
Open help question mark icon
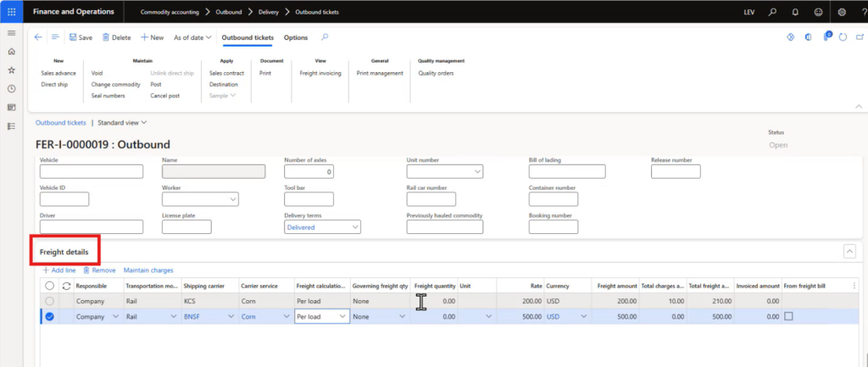[864, 12]
